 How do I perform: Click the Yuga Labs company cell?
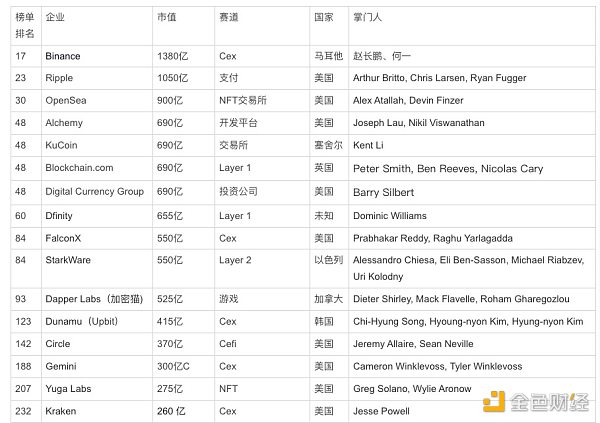(67, 388)
